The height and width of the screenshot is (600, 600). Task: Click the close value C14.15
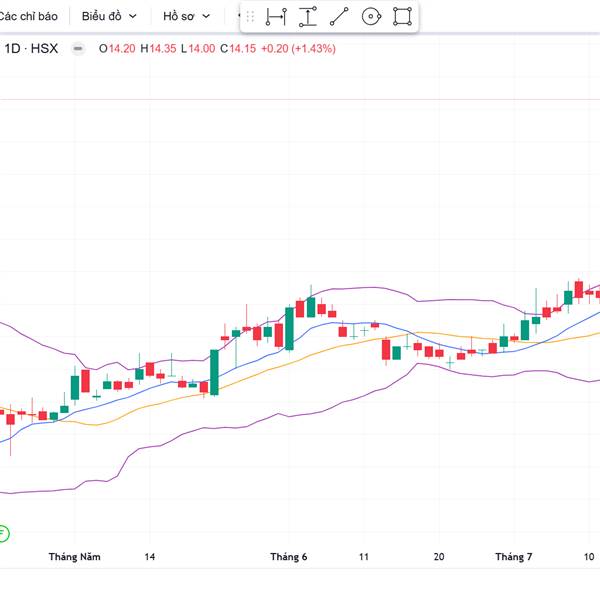pyautogui.click(x=238, y=49)
